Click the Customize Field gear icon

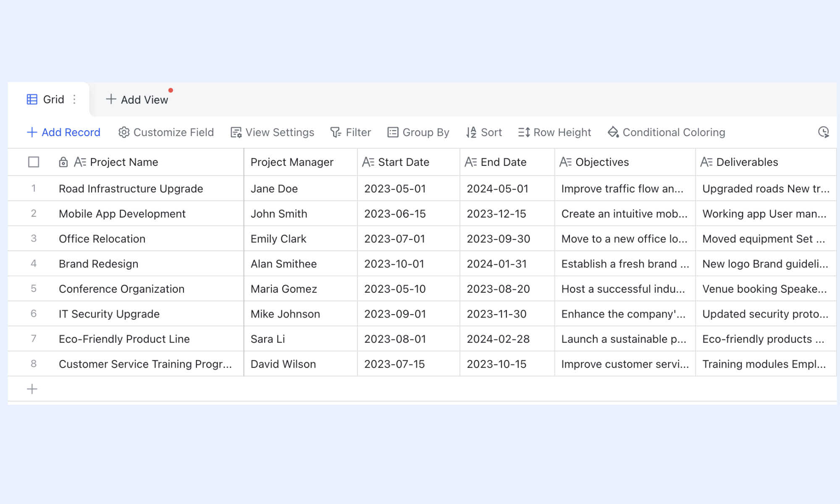[124, 132]
